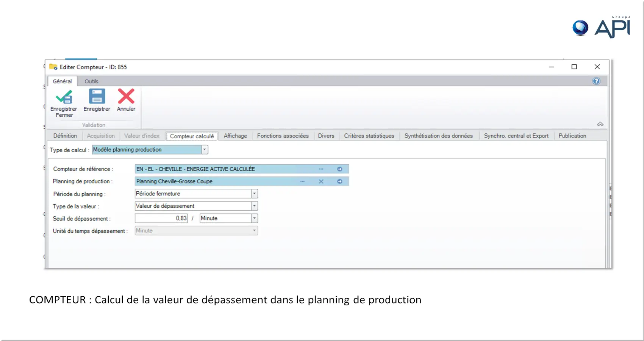
Task: Click the red Annuler cross icon
Action: pyautogui.click(x=126, y=96)
